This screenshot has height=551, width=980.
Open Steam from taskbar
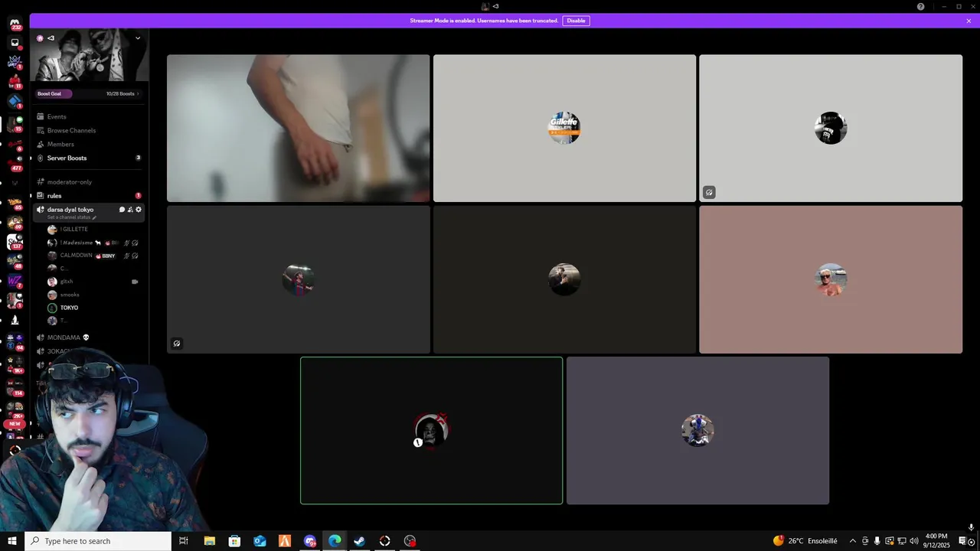(x=360, y=541)
